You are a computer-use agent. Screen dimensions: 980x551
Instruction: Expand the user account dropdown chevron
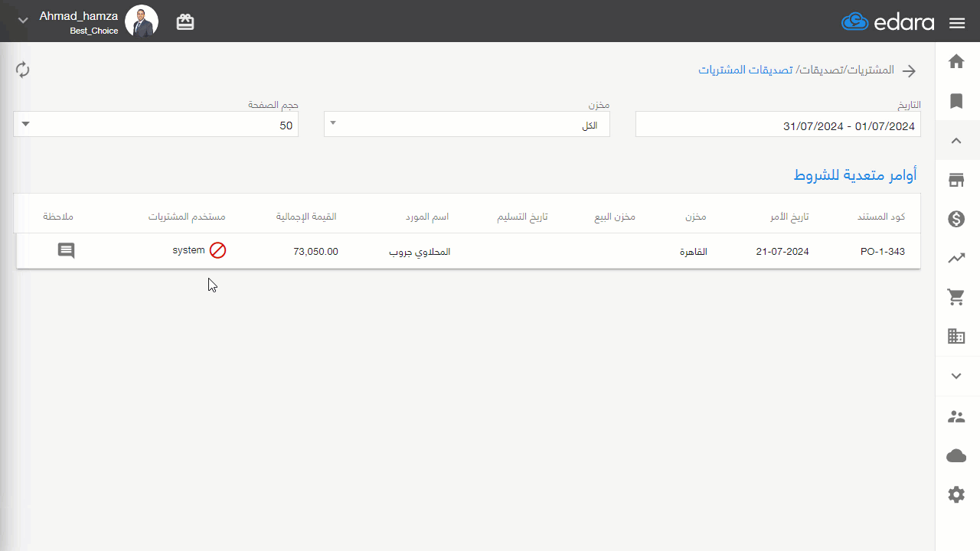23,21
